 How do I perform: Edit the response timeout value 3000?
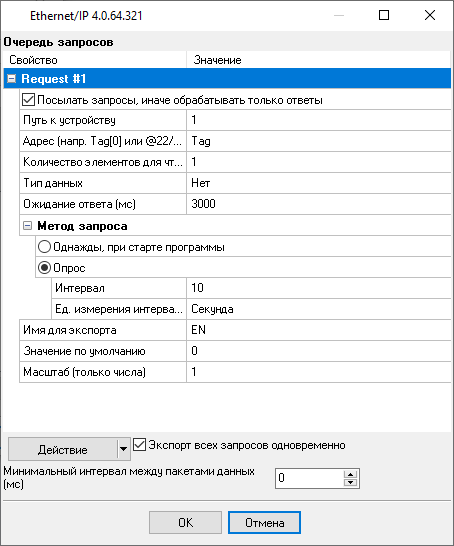point(319,204)
